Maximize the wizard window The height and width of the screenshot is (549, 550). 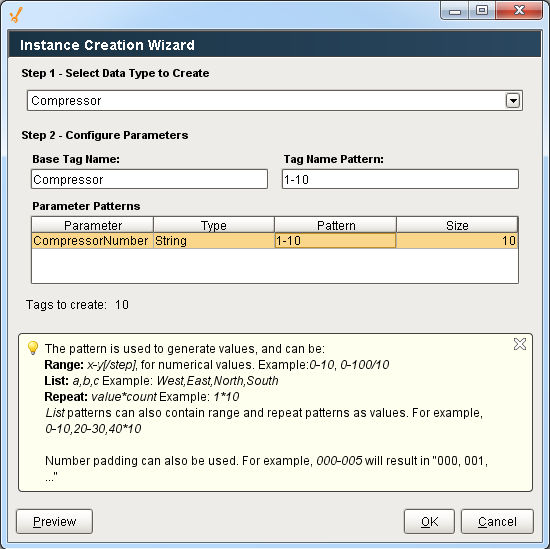click(482, 11)
